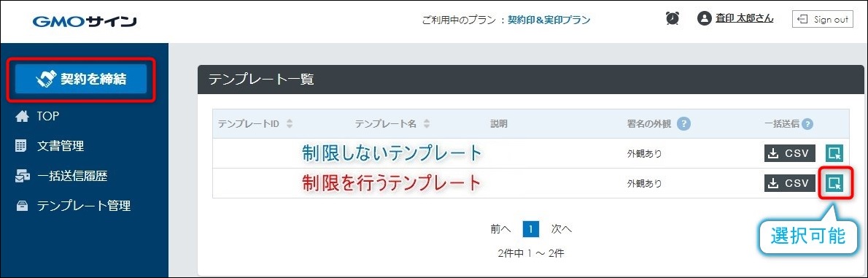868x278 pixels.
Task: Click the 契約を締結 button
Action: pyautogui.click(x=81, y=80)
